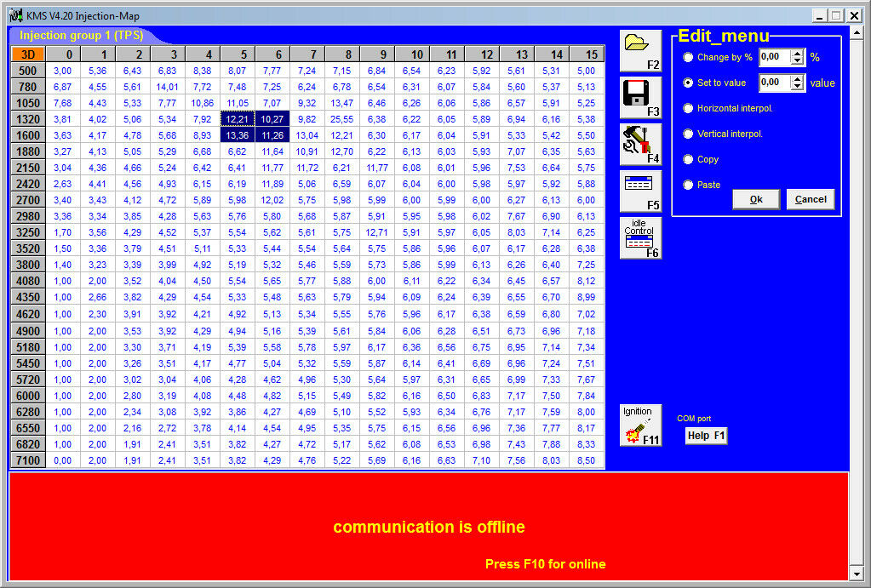Click the highlighted cell 12,21
The image size is (871, 588).
click(238, 119)
